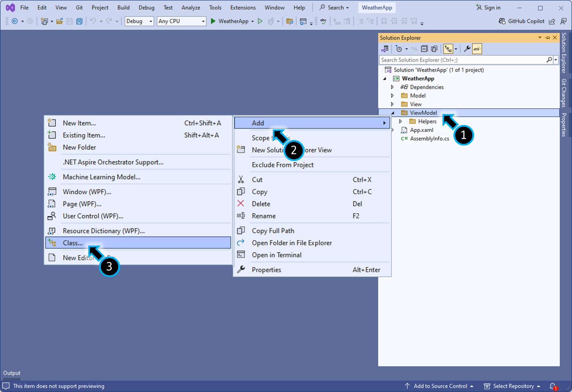Open the Any CPU platform dropdown
Screen dimensions: 572x392
[181, 21]
